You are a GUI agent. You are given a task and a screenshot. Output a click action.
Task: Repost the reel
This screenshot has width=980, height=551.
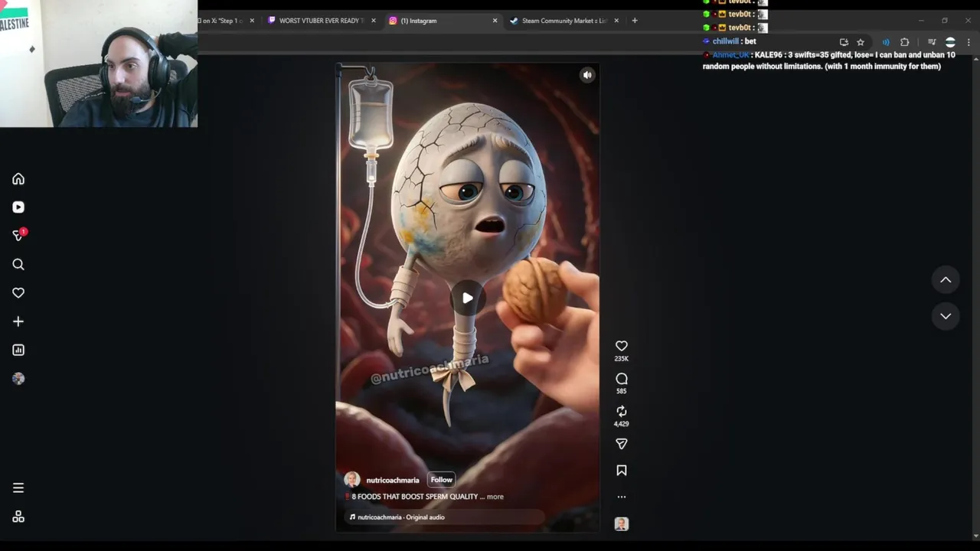[x=622, y=411]
